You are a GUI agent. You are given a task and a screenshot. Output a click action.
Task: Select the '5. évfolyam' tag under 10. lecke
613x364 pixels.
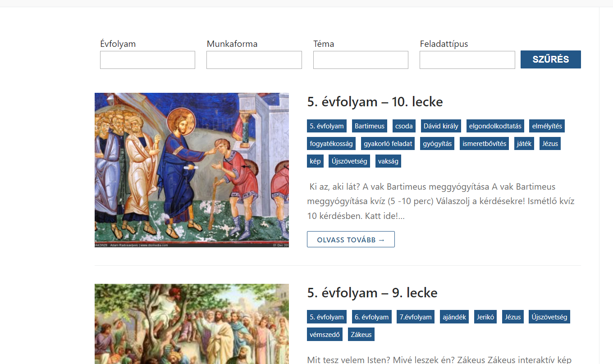pos(327,126)
